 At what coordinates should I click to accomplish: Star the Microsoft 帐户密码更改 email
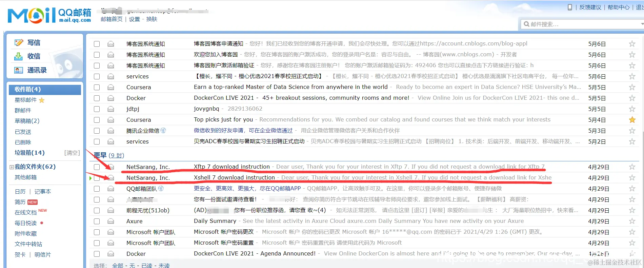[x=632, y=232]
